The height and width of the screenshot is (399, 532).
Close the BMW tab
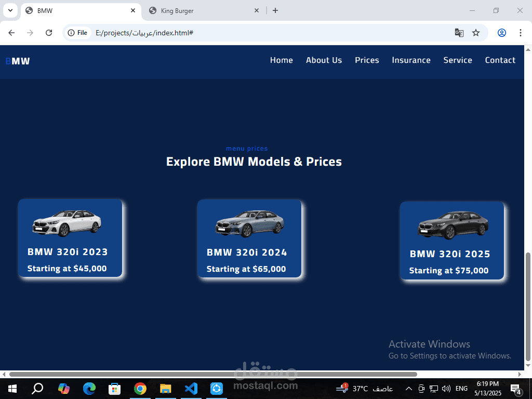click(133, 10)
